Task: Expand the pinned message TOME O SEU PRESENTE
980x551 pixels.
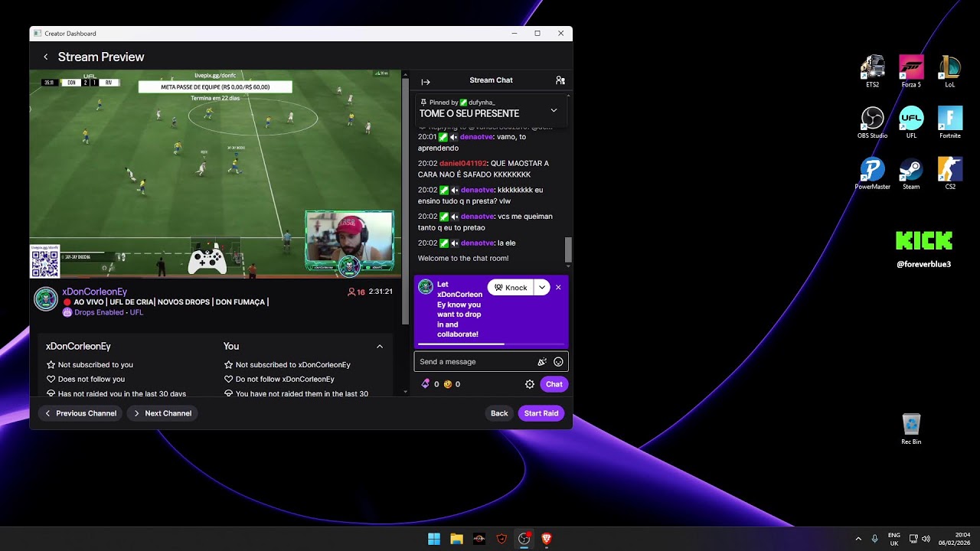Action: coord(554,110)
